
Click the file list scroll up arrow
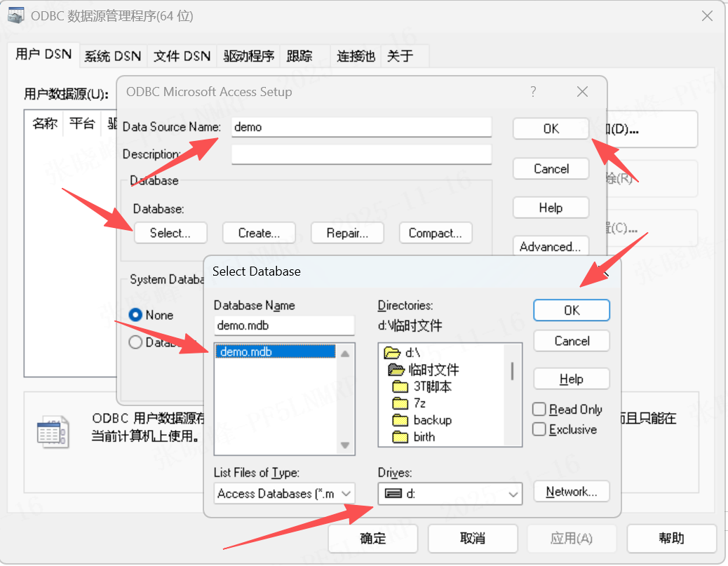tap(345, 353)
